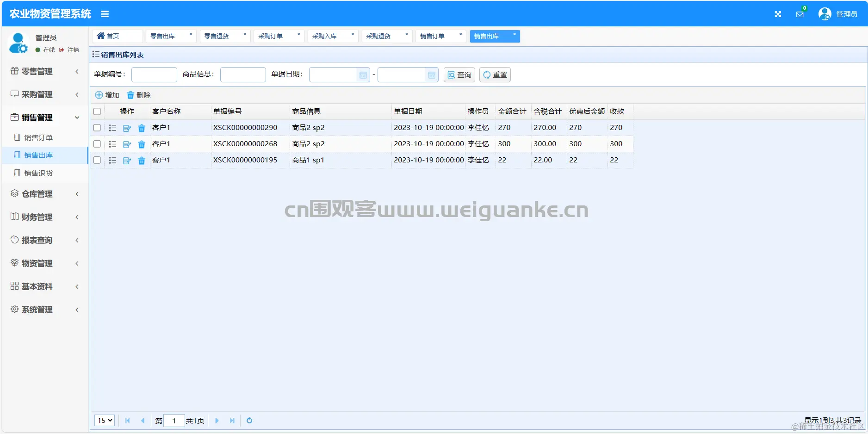Image resolution: width=868 pixels, height=434 pixels.
Task: Click the 增加 add button
Action: (107, 95)
